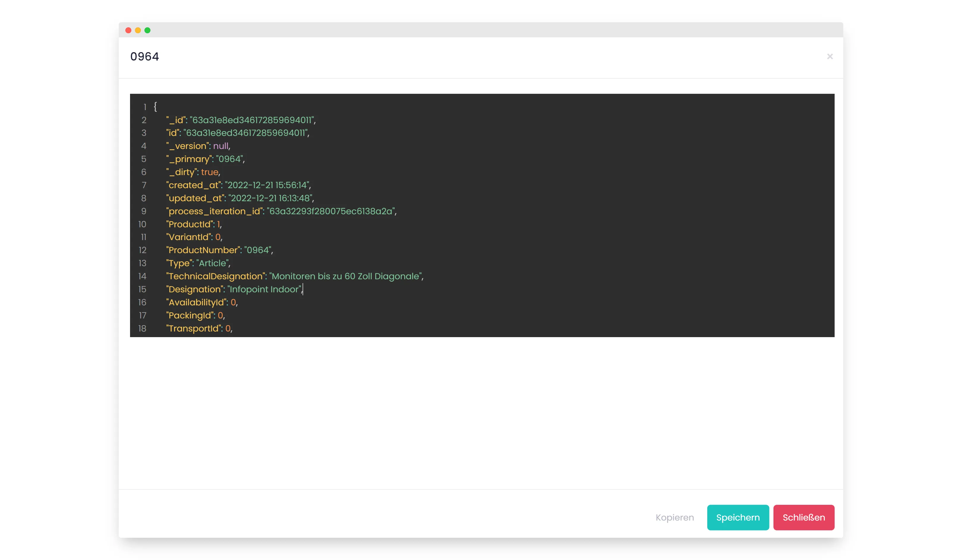Image resolution: width=962 pixels, height=560 pixels.
Task: Close the 0964 dialog with X icon
Action: (830, 56)
